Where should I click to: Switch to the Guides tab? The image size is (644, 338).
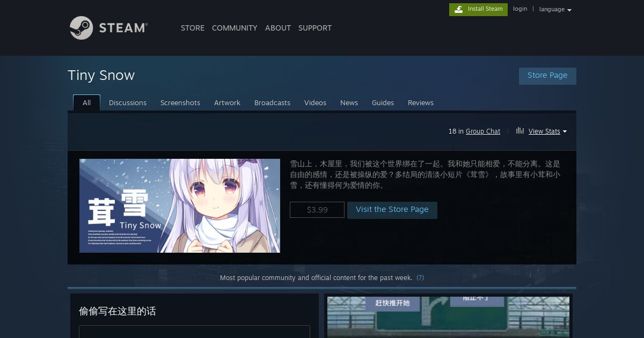[x=383, y=102]
